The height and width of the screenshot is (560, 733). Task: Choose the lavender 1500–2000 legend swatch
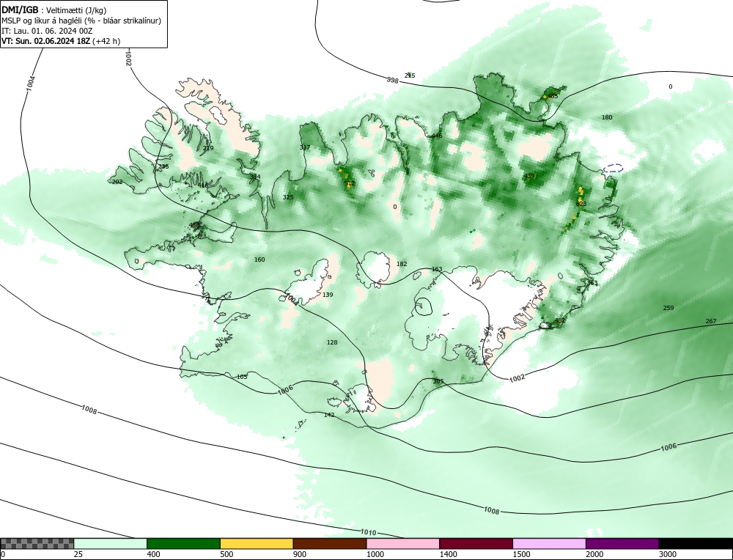click(549, 543)
